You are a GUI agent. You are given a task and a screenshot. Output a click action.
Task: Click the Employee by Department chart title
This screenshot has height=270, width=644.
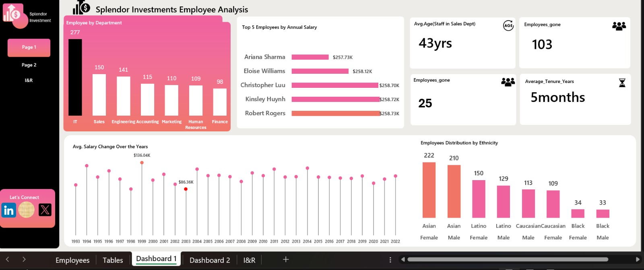(x=94, y=23)
